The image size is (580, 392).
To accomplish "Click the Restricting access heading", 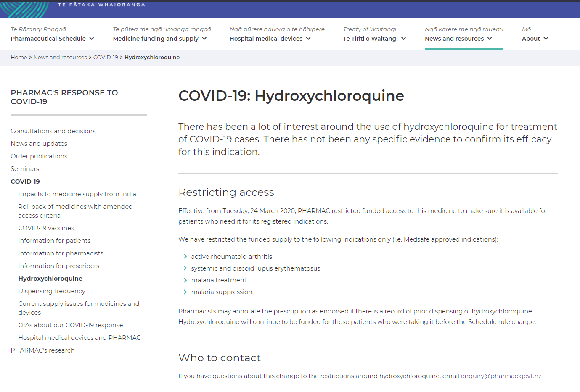I will point(226,192).
